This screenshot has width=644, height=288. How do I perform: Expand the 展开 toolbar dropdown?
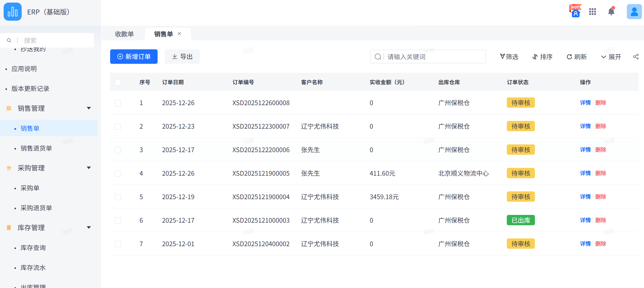pos(611,57)
